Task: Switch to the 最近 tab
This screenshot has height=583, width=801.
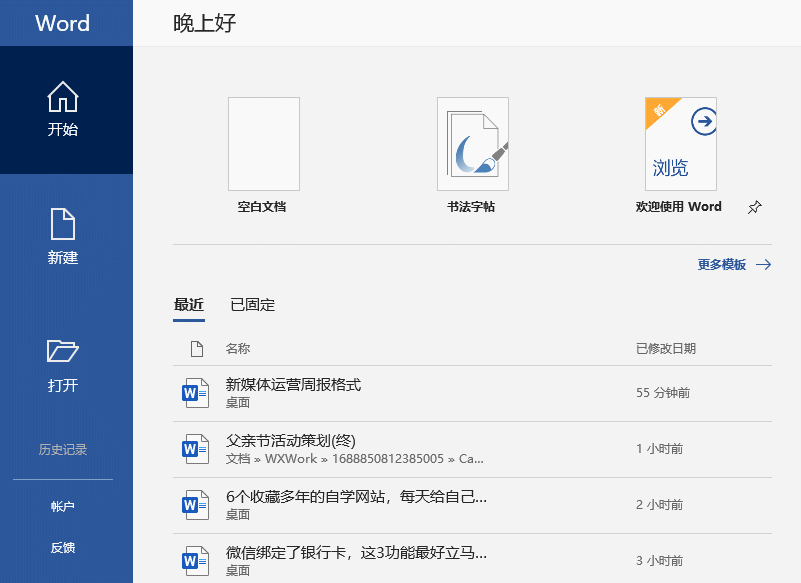Action: [x=189, y=305]
